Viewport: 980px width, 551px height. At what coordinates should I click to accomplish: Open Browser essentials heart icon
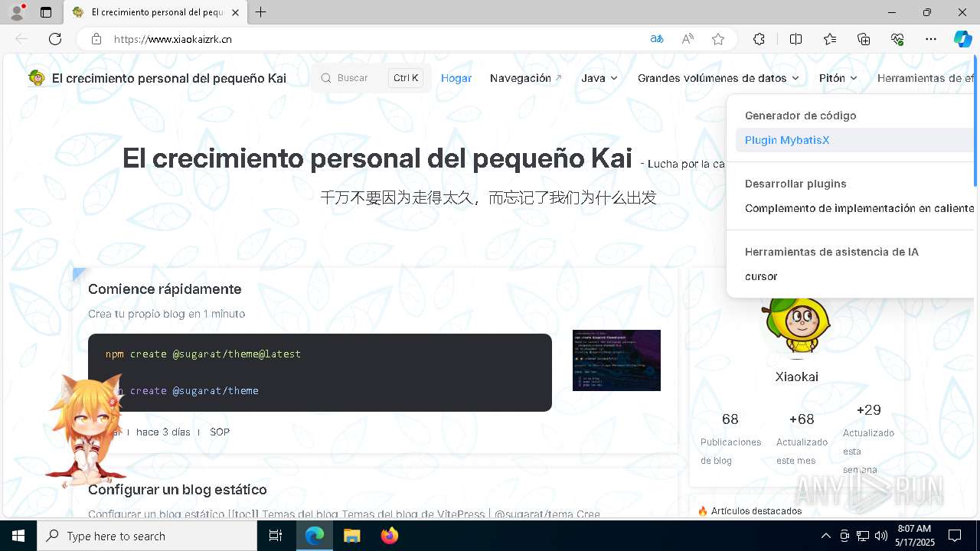[897, 39]
